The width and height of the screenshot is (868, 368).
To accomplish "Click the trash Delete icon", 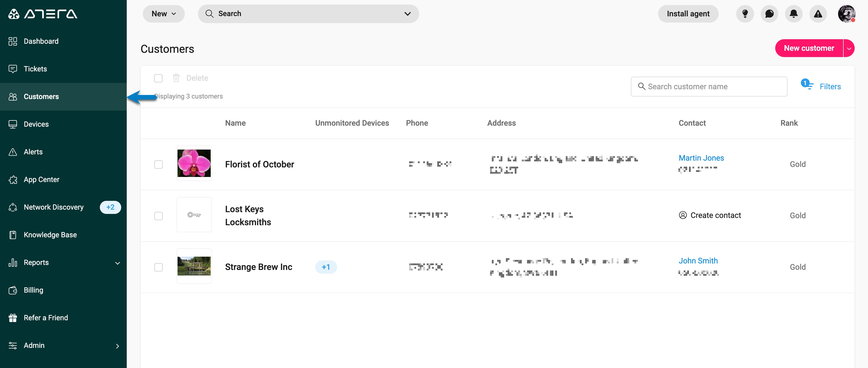I will 176,78.
